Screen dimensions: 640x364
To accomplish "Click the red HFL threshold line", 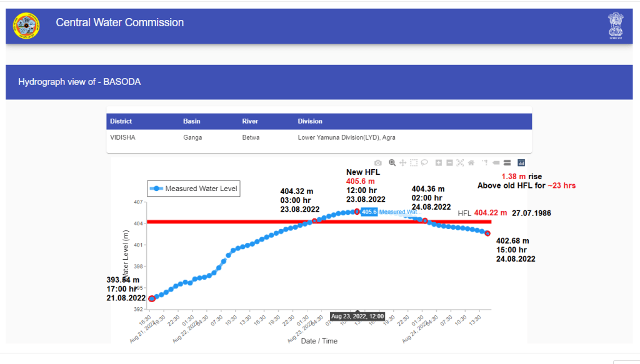I will (250, 222).
